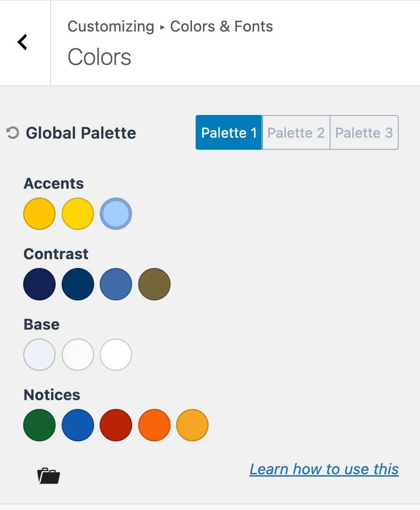Open the green Notices swatch
Image resolution: width=420 pixels, height=510 pixels.
pos(39,425)
